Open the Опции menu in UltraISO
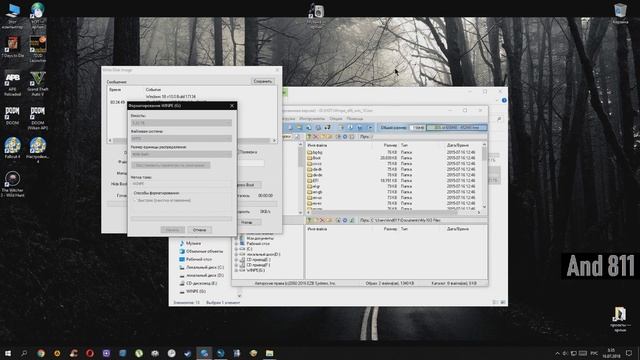 coord(336,118)
